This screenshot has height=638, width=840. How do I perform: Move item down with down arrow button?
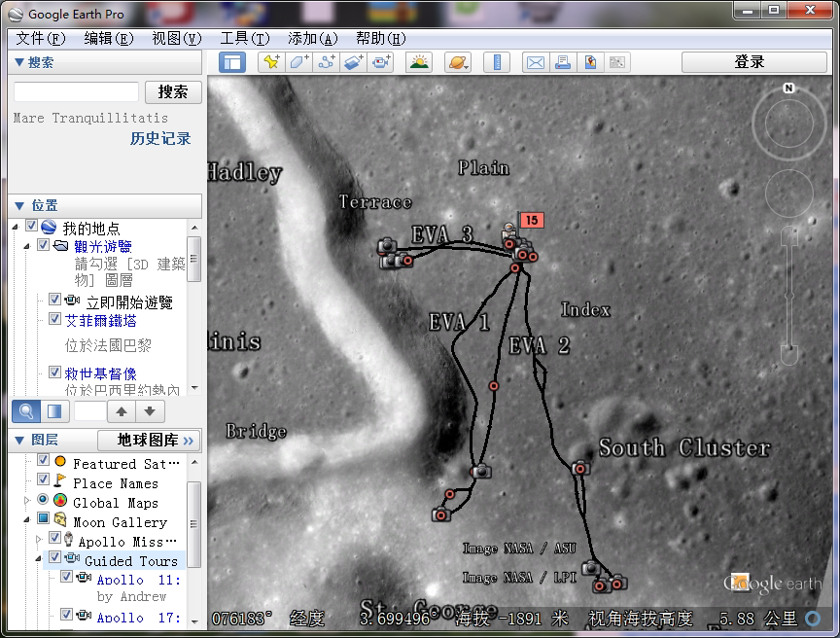click(x=150, y=411)
